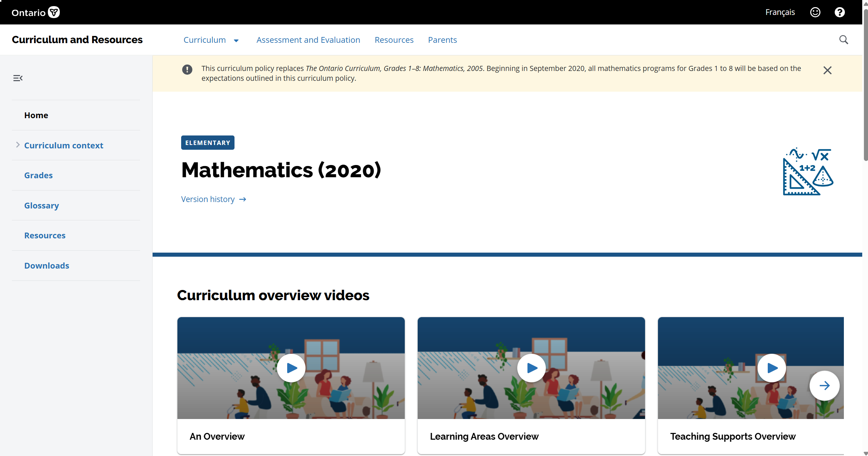This screenshot has height=456, width=868.
Task: Select Home in the sidebar
Action: [36, 115]
